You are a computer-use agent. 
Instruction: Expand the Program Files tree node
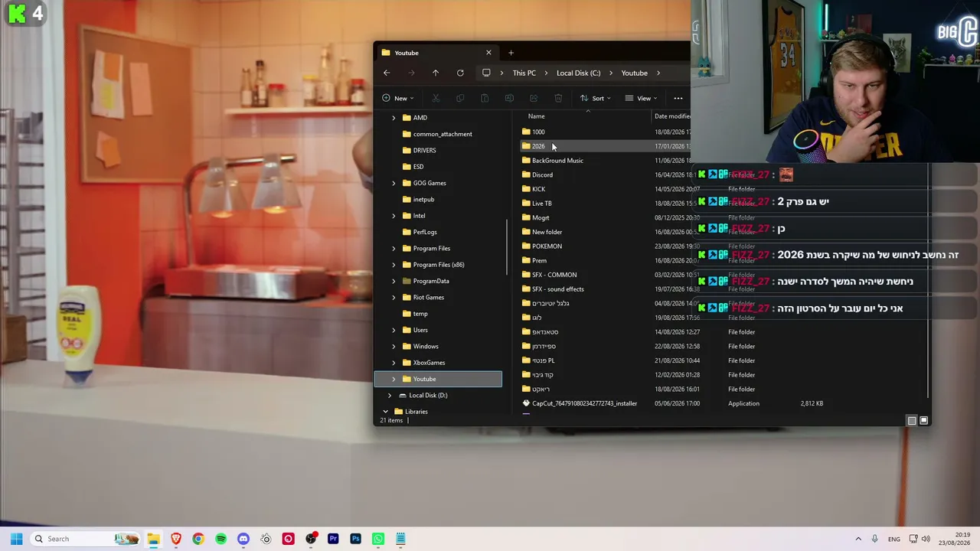tap(394, 249)
